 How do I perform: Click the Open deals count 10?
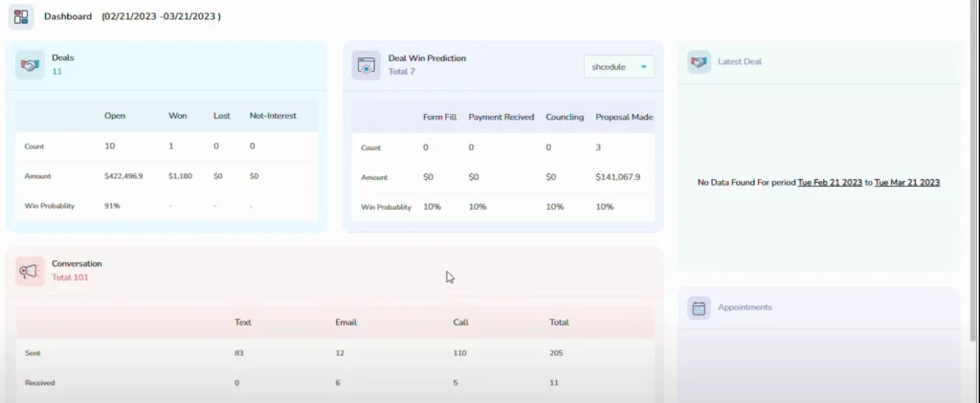[109, 146]
